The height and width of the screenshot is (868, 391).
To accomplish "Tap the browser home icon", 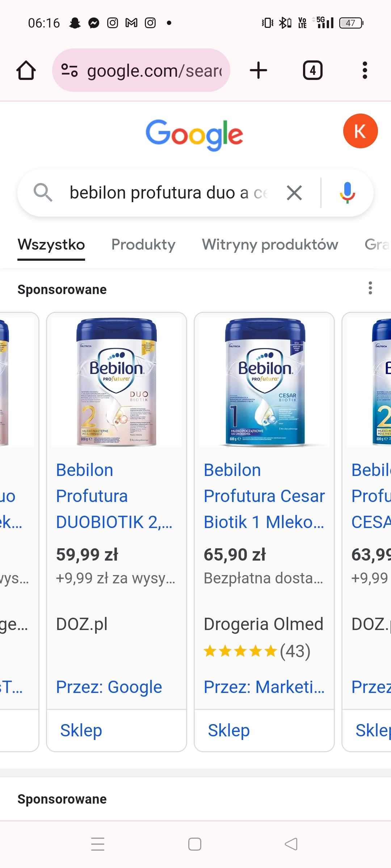I will click(26, 70).
